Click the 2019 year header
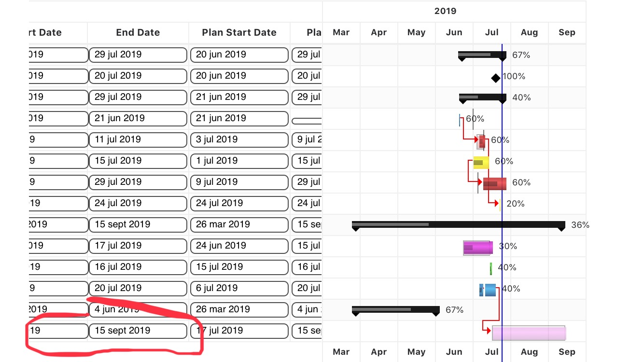 pos(446,11)
